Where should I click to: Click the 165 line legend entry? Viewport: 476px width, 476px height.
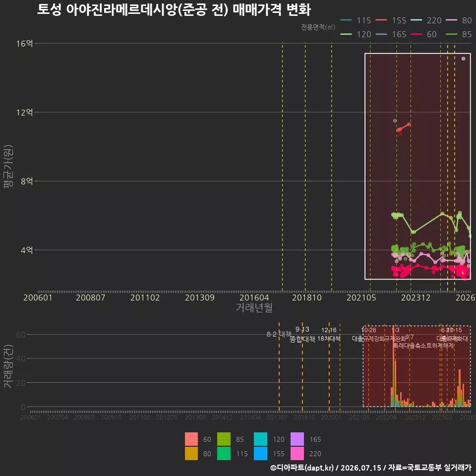coord(391,34)
